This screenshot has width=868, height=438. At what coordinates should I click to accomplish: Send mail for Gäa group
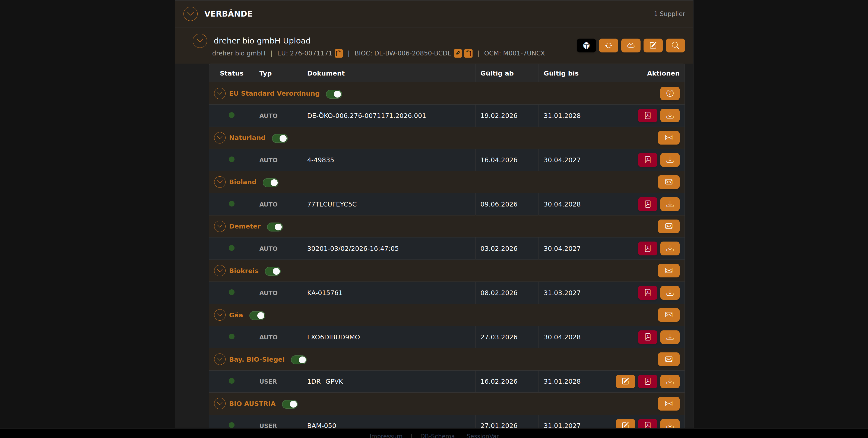(669, 315)
